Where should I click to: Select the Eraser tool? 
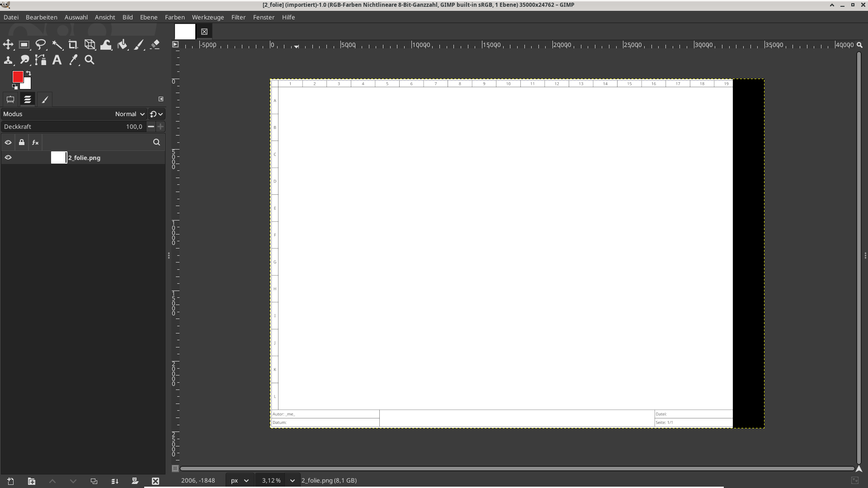click(155, 45)
